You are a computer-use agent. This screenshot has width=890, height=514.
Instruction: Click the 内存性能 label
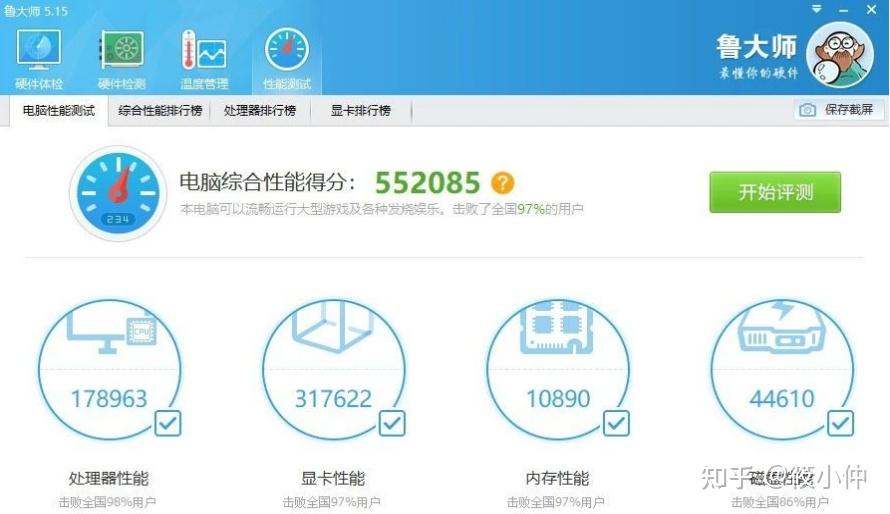point(557,479)
